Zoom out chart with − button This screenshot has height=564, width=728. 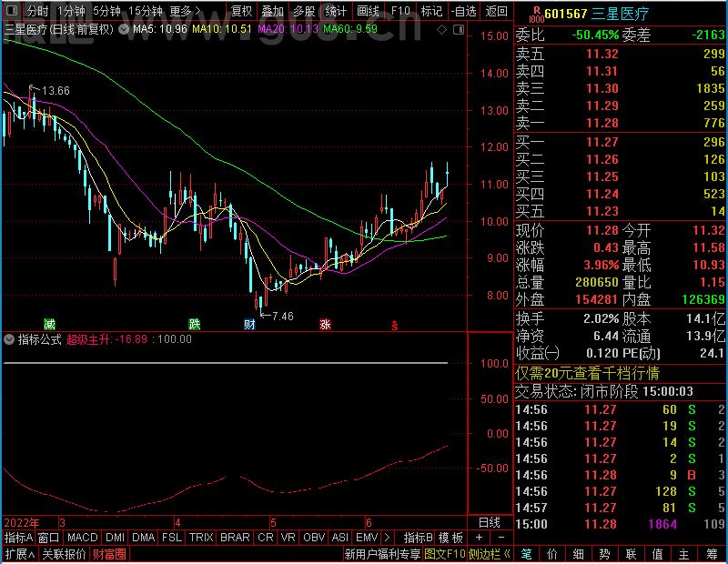pos(501,538)
